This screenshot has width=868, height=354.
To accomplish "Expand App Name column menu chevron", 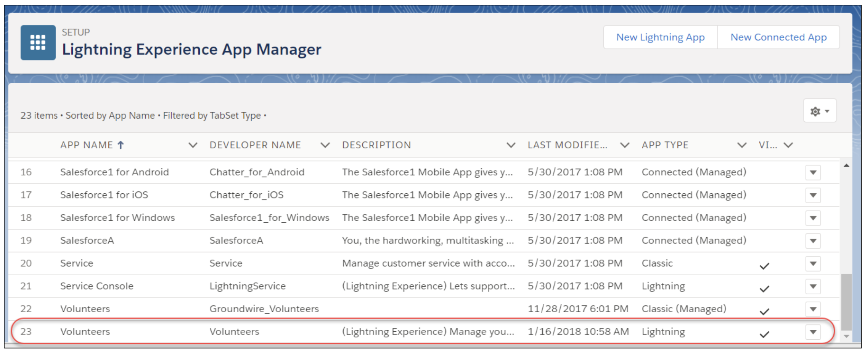I will (x=193, y=145).
